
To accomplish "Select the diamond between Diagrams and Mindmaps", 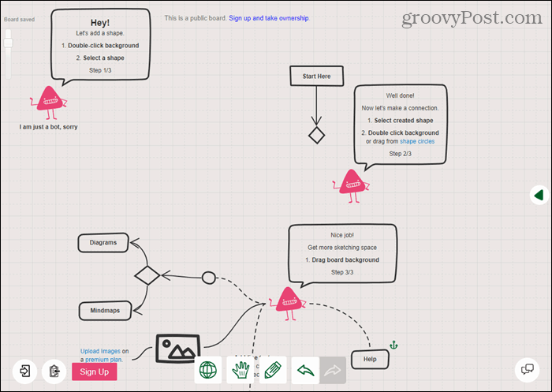I will click(147, 275).
